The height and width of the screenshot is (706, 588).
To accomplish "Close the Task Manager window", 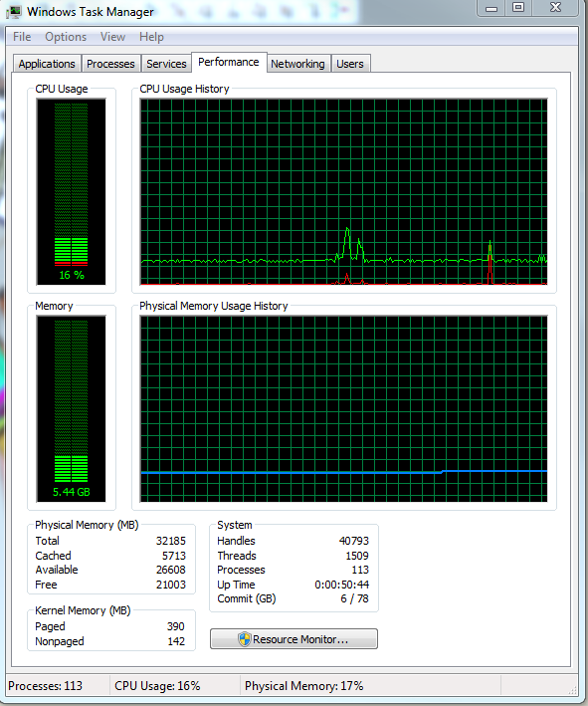I will click(555, 8).
